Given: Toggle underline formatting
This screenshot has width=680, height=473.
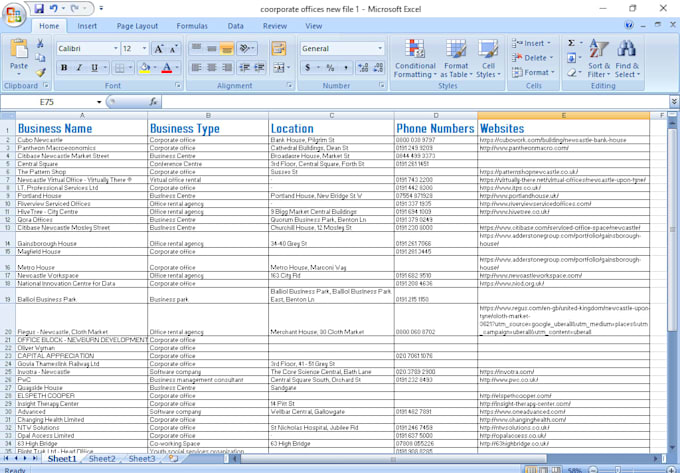Looking at the screenshot, I should point(94,68).
